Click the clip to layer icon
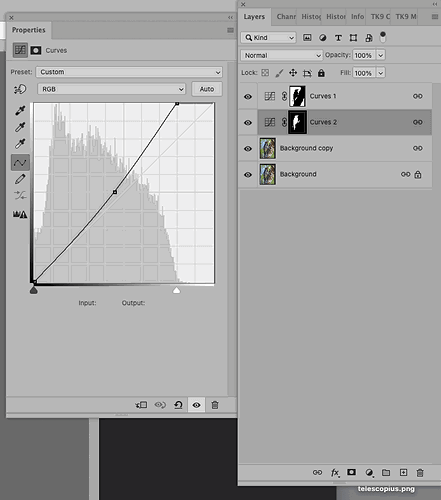The image size is (441, 500). pos(141,405)
